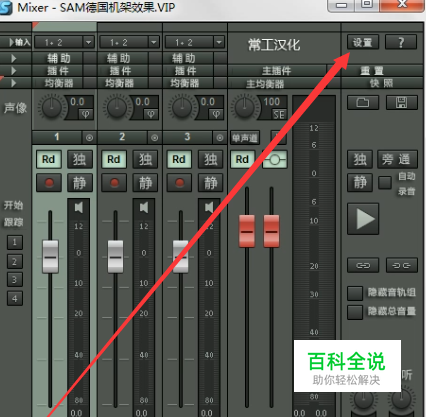Click master fader link icon
Viewport: 426px width, 417px height.
[x=275, y=160]
